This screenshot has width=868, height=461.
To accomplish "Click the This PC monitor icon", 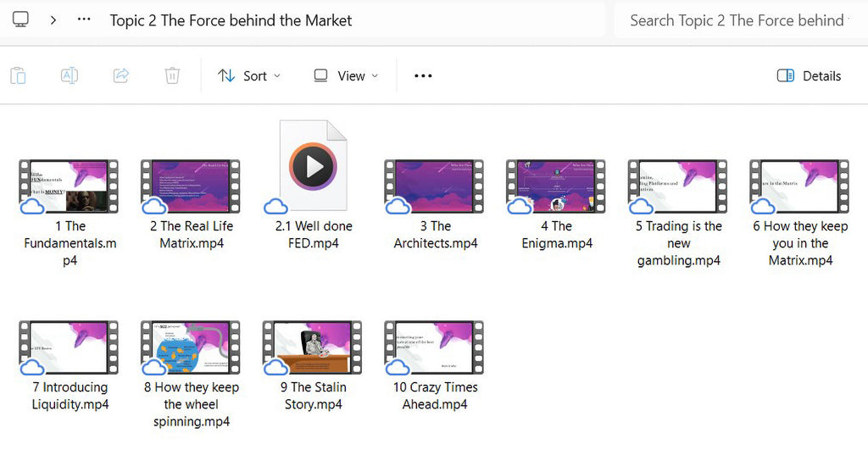I will [x=21, y=20].
